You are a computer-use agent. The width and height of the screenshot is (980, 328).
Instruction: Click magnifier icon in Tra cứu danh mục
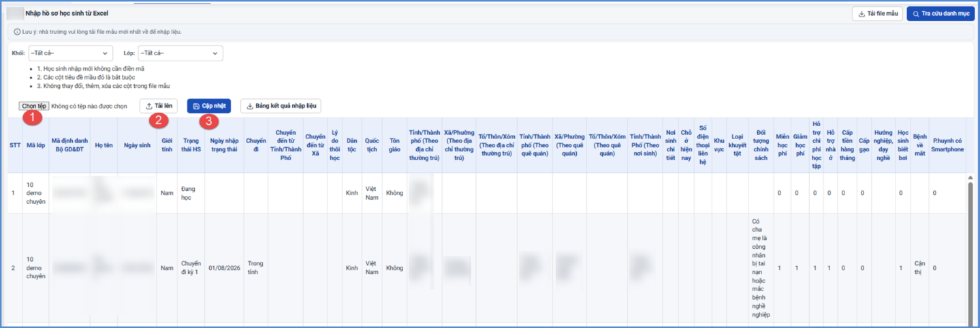[x=917, y=14]
